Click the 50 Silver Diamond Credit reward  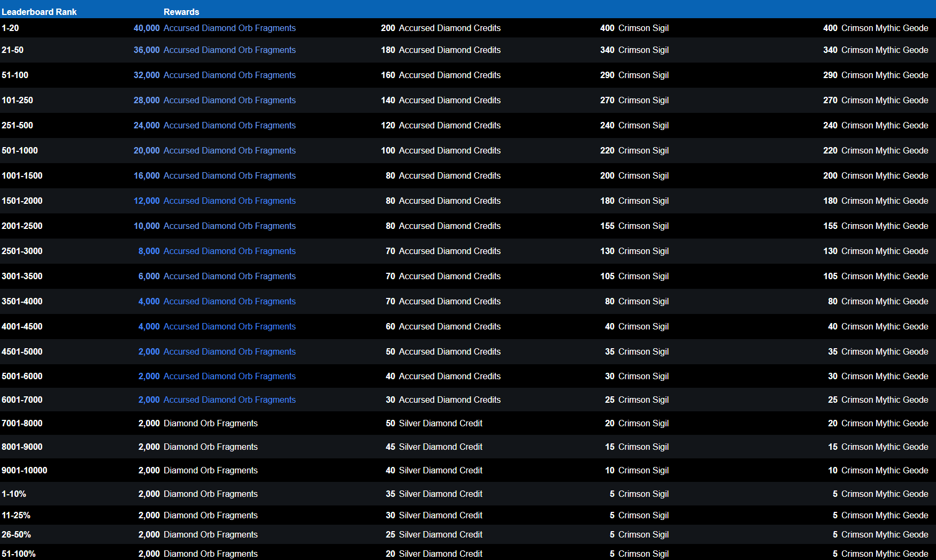tap(434, 424)
